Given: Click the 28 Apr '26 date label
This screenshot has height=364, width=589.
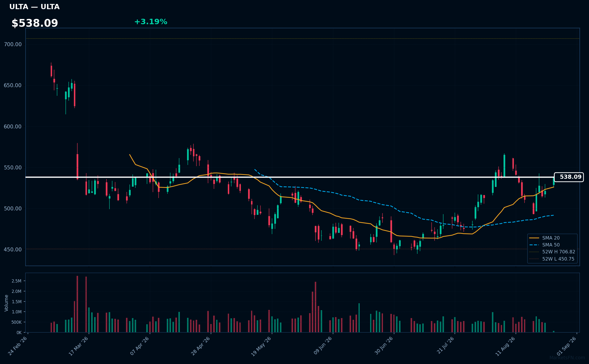Looking at the screenshot, I should click(x=201, y=346).
